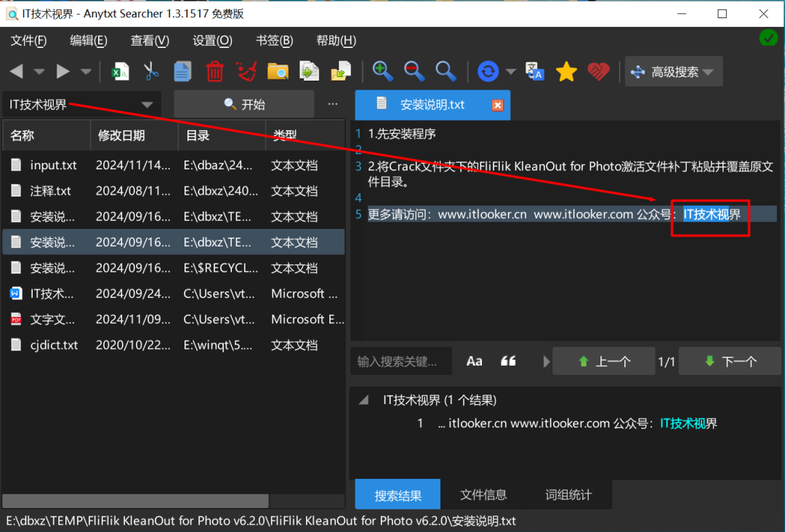Viewport: 785px width, 532px height.
Task: Click the 下一个 next match button
Action: pos(729,360)
